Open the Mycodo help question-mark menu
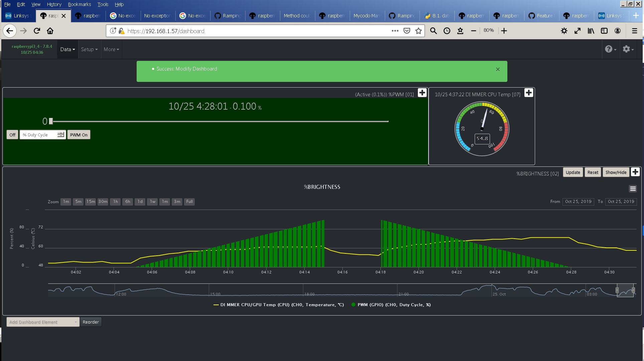Image resolution: width=644 pixels, height=361 pixels. (x=609, y=49)
